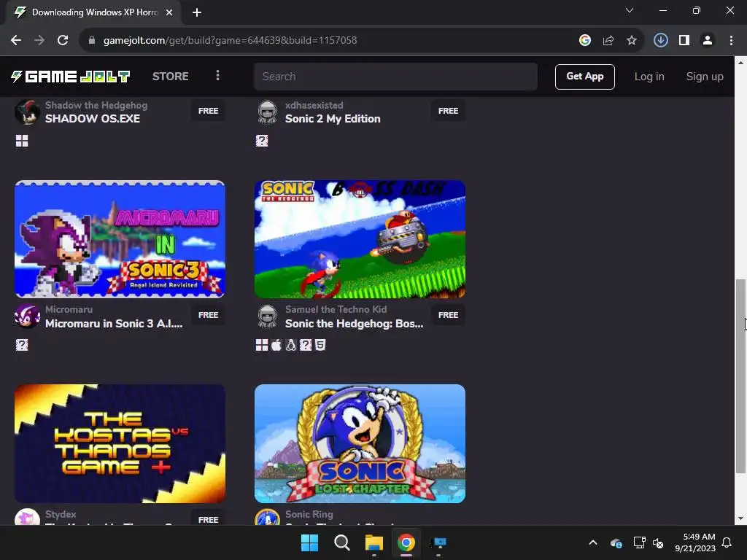Open SHADOW OS.EXE game title

(93, 119)
